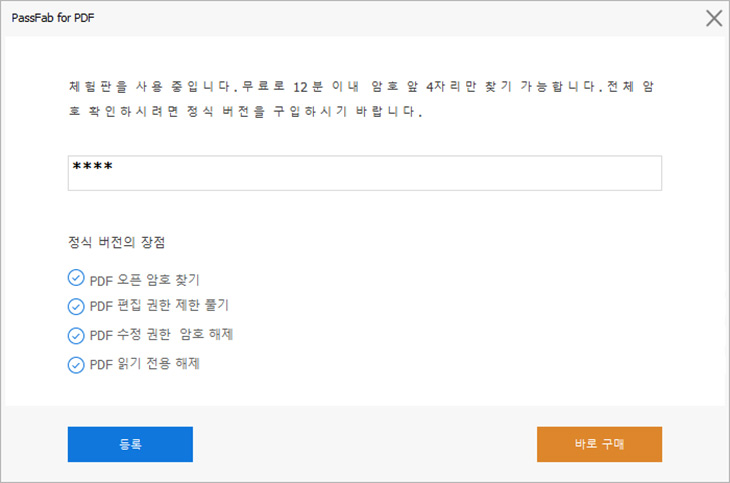Click the blue 등록 register button
The width and height of the screenshot is (730, 483).
coord(130,444)
